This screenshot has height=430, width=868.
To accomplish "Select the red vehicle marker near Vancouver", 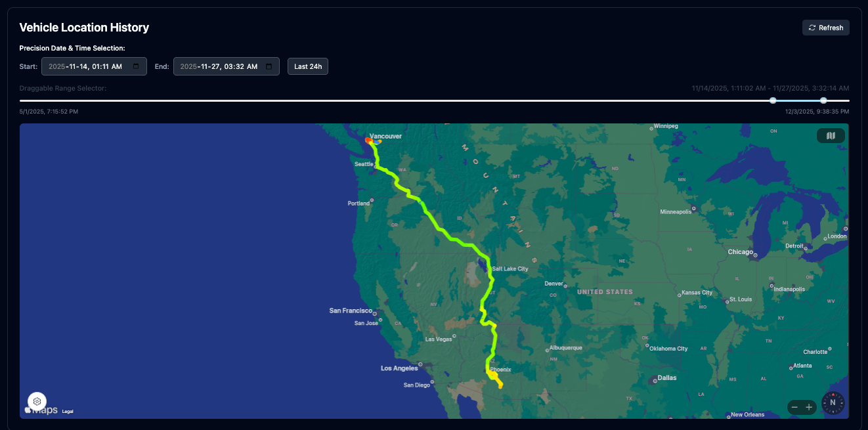I will pos(368,140).
